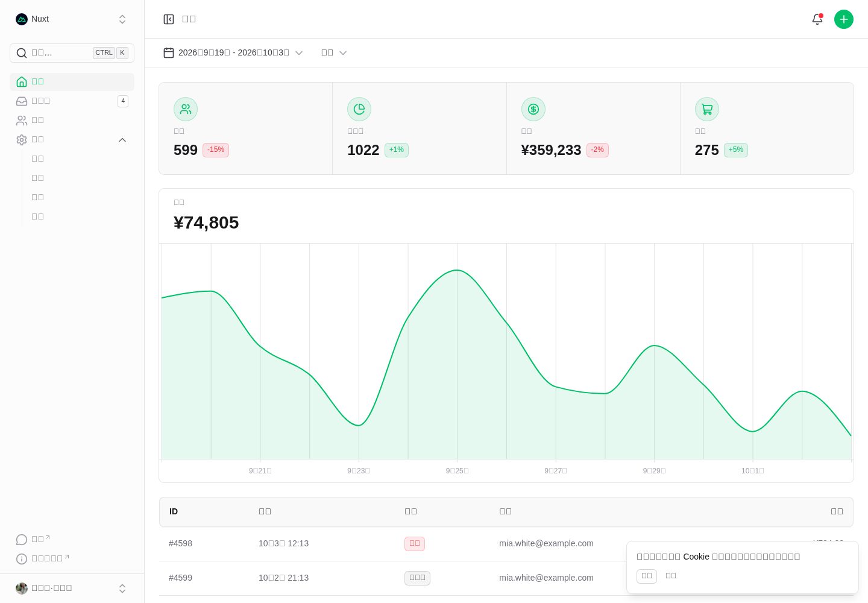The image size is (868, 603).
Task: Open the period dropdown beside the date range
Action: tap(334, 53)
